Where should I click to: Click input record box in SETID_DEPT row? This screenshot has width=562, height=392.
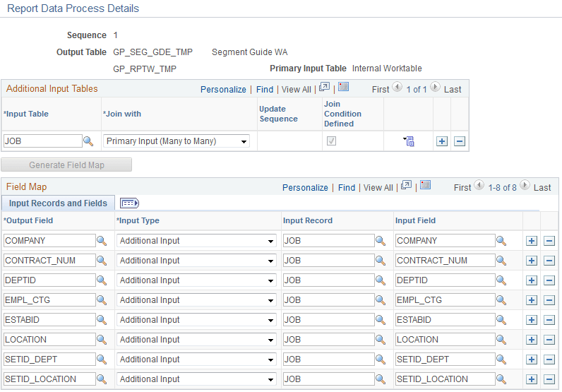pos(329,360)
